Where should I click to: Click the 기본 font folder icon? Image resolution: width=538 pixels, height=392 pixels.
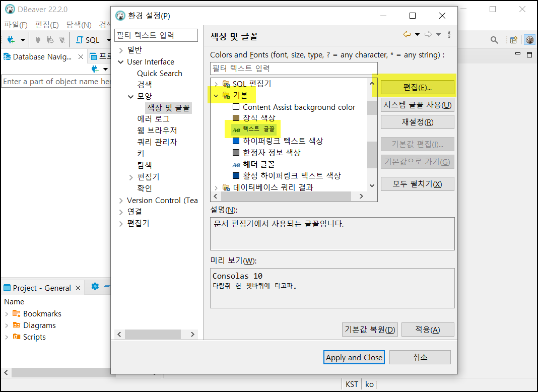click(x=226, y=95)
